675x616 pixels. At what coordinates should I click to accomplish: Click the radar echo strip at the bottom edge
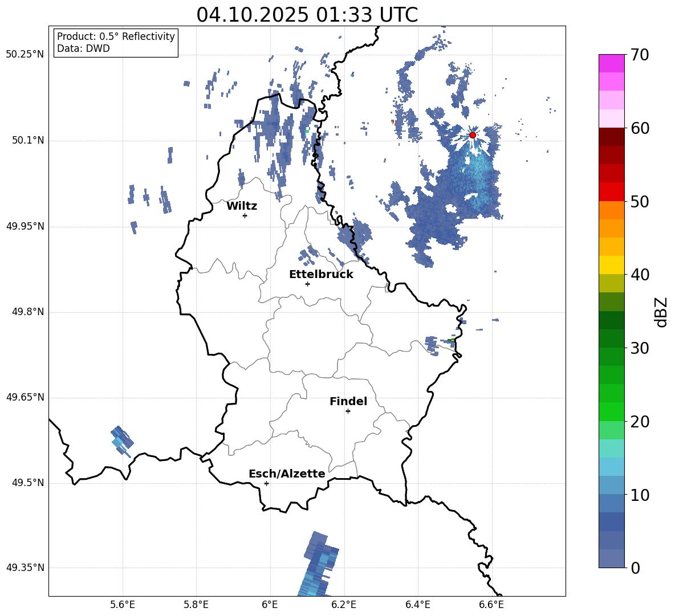click(318, 564)
